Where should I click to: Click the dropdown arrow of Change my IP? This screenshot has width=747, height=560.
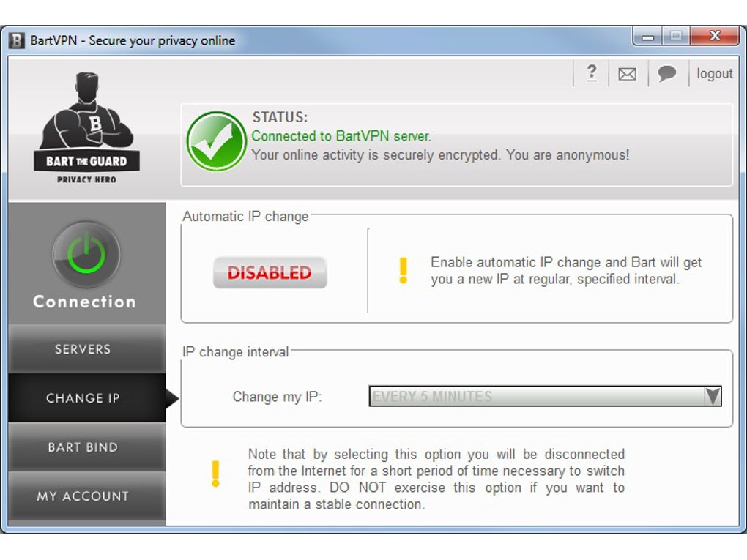[x=713, y=396]
